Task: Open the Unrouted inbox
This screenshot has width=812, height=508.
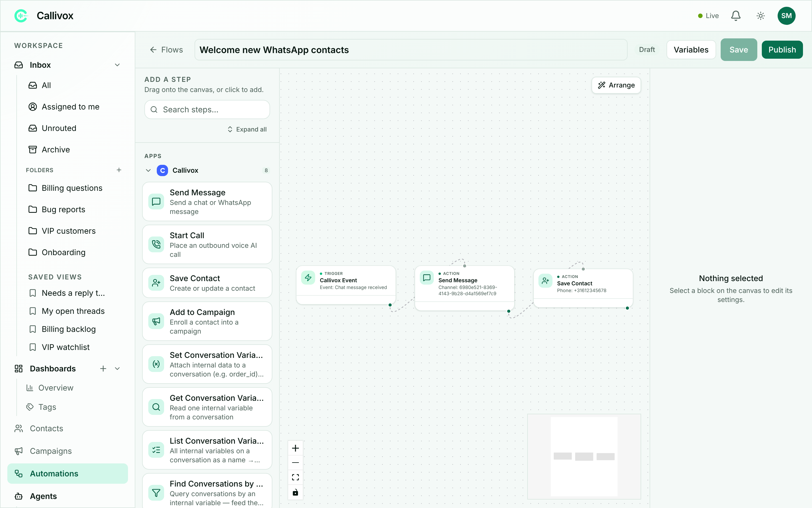Action: pos(52,128)
